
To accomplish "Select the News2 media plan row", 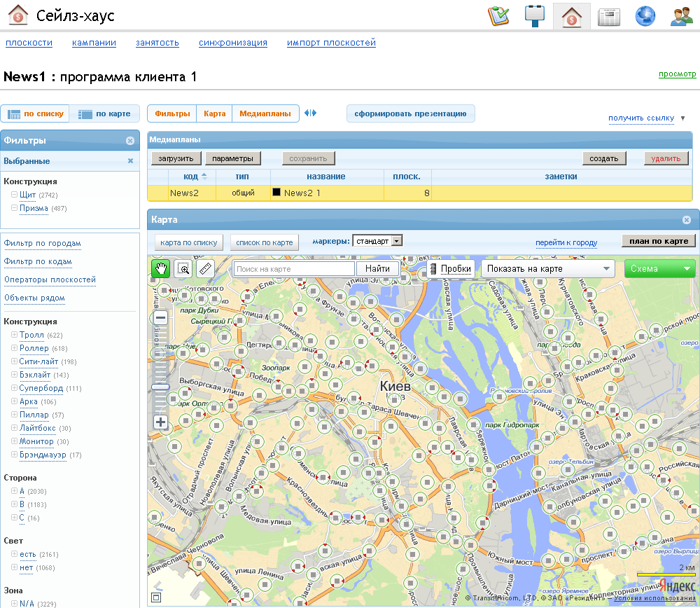I will point(419,193).
